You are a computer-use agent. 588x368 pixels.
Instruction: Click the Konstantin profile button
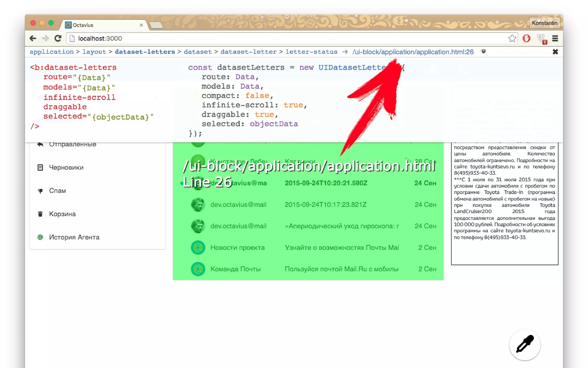(544, 23)
